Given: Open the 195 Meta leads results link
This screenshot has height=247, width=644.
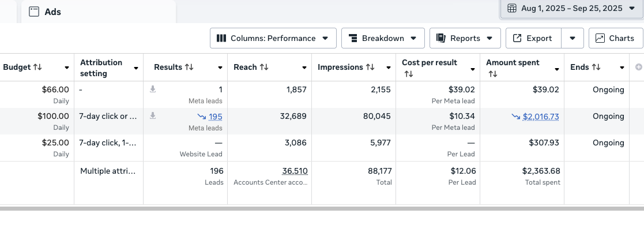Looking at the screenshot, I should [x=216, y=117].
